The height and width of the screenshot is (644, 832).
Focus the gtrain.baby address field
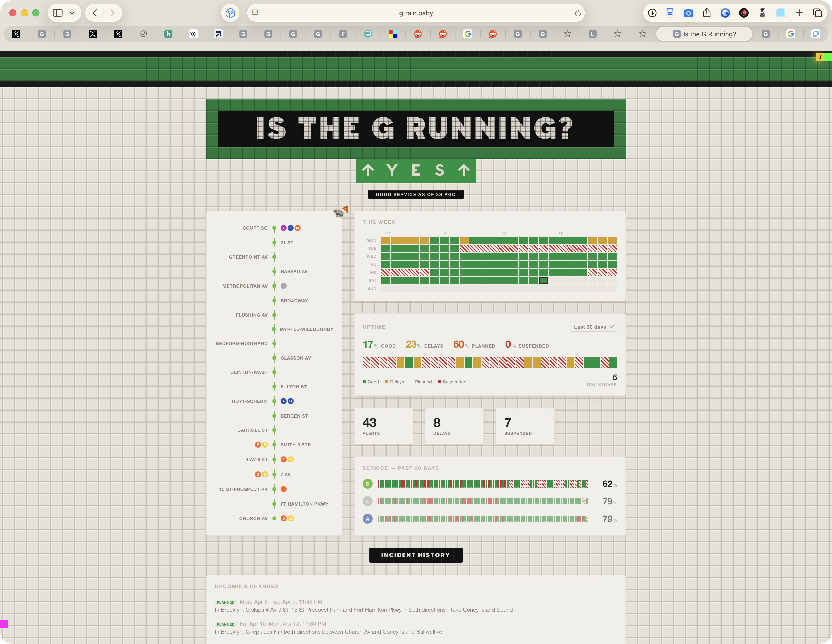pyautogui.click(x=416, y=13)
